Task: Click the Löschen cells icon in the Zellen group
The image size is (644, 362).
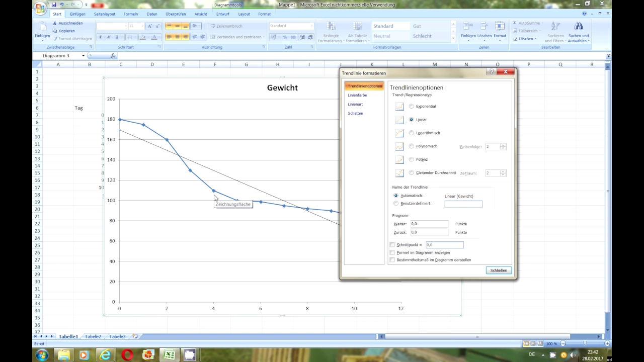Action: click(x=484, y=27)
